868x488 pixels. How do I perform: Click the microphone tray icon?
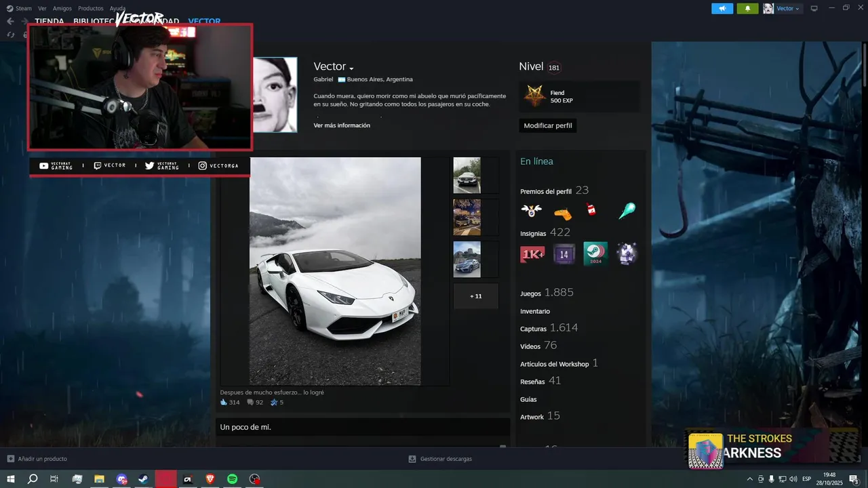coord(771,479)
